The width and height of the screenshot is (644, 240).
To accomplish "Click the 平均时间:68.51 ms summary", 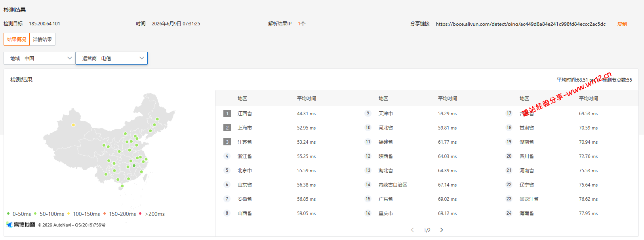I will coord(576,80).
